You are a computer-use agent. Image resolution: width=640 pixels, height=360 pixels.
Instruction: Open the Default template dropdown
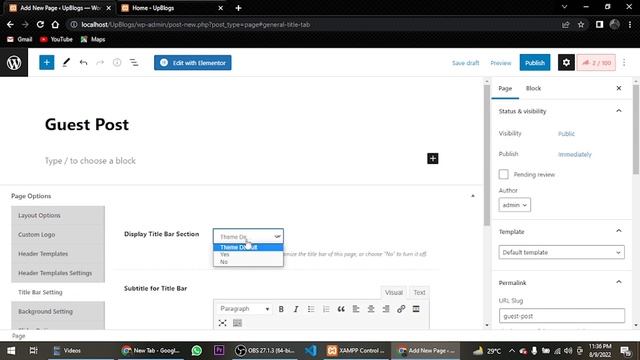click(x=561, y=252)
